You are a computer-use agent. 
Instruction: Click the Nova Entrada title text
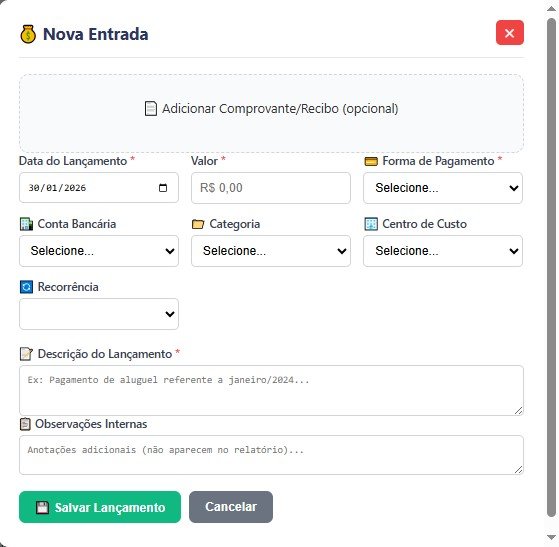tap(96, 34)
